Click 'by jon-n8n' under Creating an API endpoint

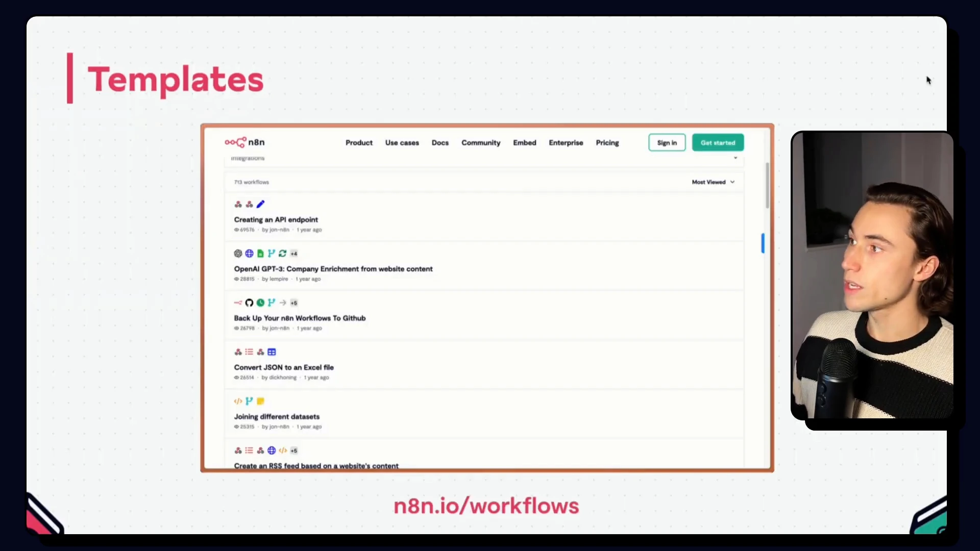pos(276,230)
